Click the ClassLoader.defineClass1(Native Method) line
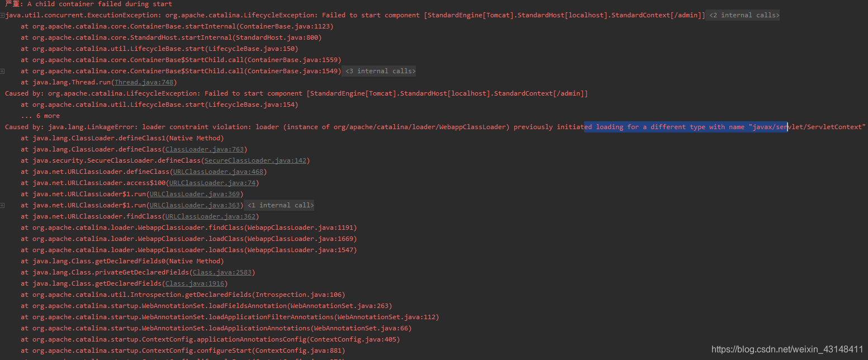The height and width of the screenshot is (360, 868). (122, 138)
